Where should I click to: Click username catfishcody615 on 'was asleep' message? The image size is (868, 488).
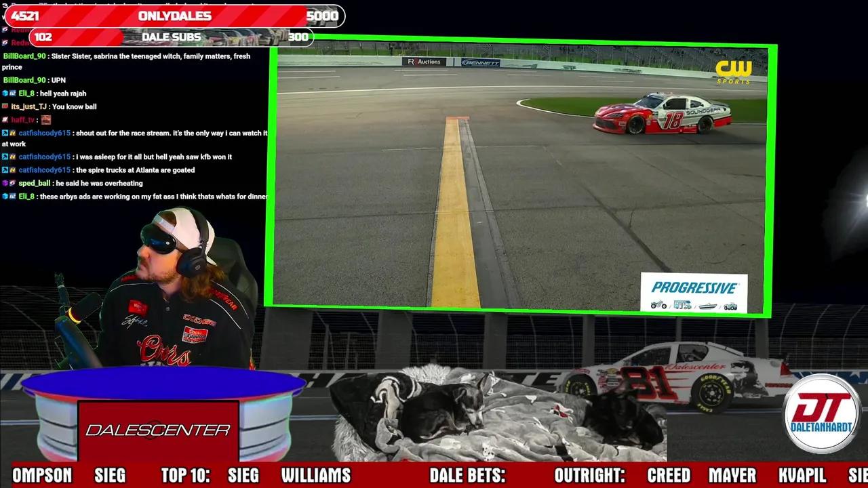tap(44, 157)
